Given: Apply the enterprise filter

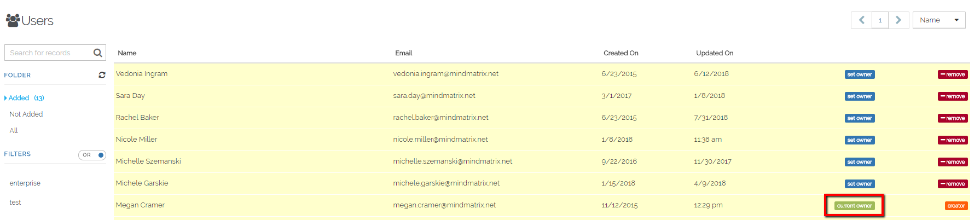Looking at the screenshot, I should [x=25, y=183].
